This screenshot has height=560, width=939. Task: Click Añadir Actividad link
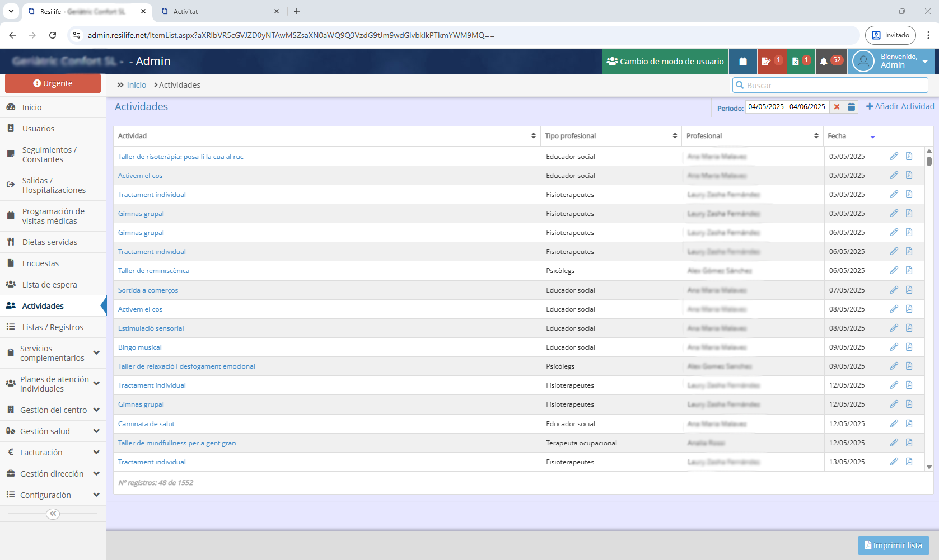tap(900, 106)
